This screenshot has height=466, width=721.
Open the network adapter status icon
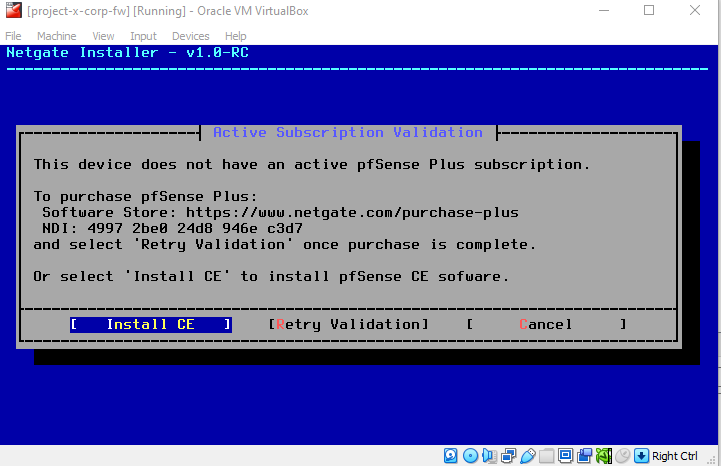point(509,456)
